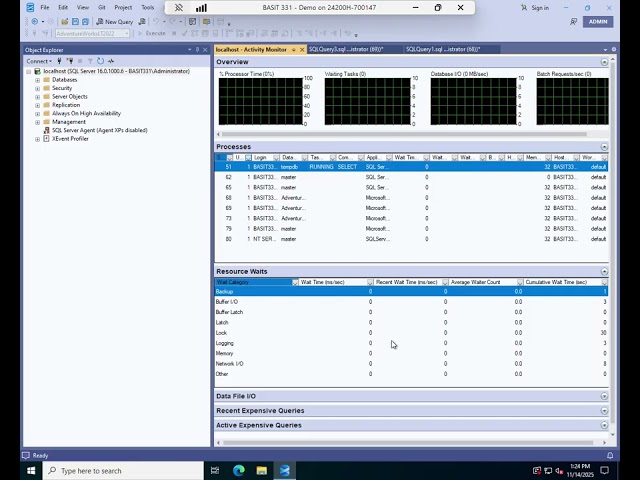The image size is (640, 480).
Task: Open the Connect dropdown in Object Explorer
Action: (39, 61)
